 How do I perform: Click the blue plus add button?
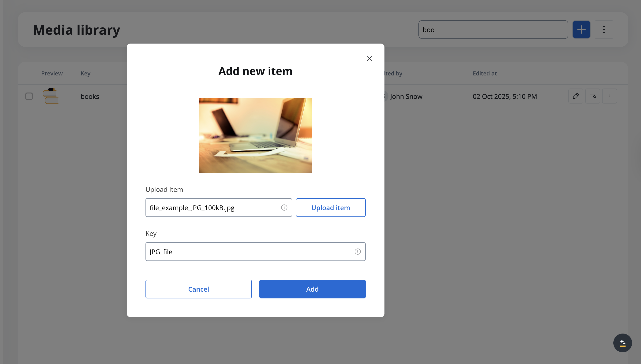pyautogui.click(x=581, y=30)
